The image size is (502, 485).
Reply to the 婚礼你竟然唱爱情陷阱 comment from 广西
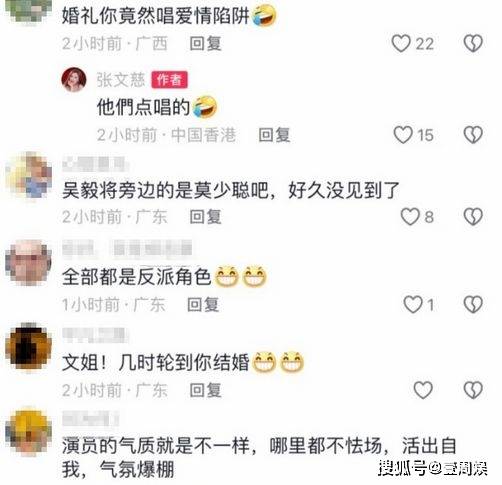click(205, 44)
